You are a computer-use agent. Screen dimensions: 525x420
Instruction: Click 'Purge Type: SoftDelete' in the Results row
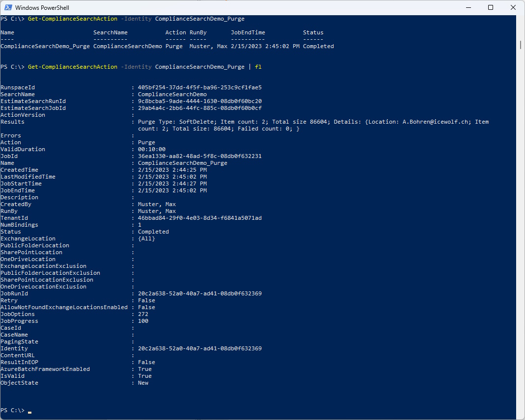click(176, 122)
